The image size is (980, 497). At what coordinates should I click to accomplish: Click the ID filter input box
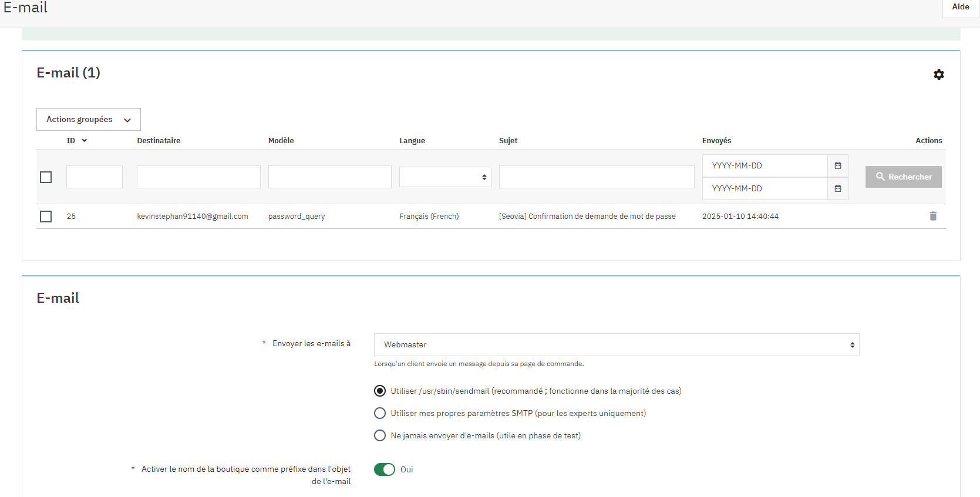point(95,177)
